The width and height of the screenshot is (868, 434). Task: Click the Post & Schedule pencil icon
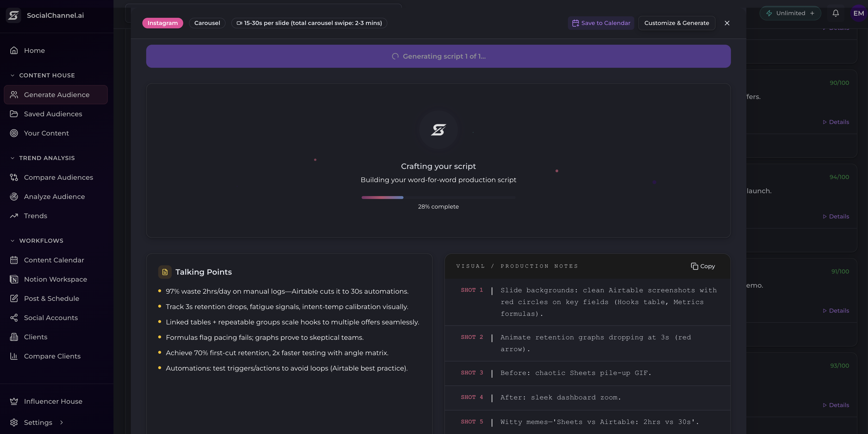tap(14, 298)
